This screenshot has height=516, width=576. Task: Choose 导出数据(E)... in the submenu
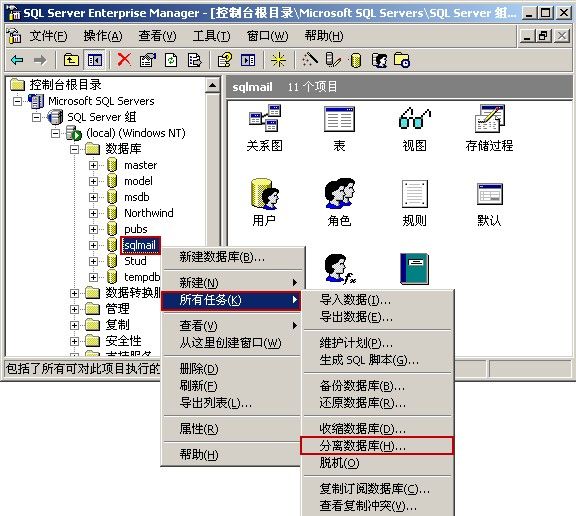[378, 317]
